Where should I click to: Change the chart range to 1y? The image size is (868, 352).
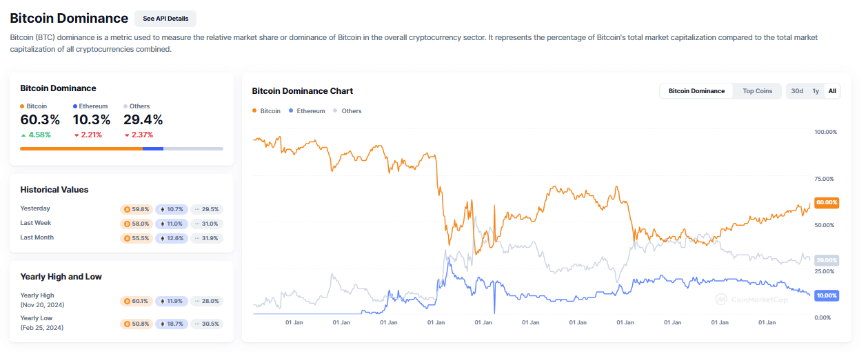point(816,91)
